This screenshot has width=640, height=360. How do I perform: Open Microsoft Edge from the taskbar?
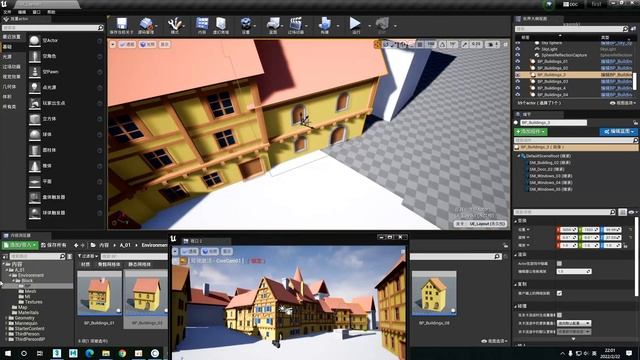click(x=89, y=353)
